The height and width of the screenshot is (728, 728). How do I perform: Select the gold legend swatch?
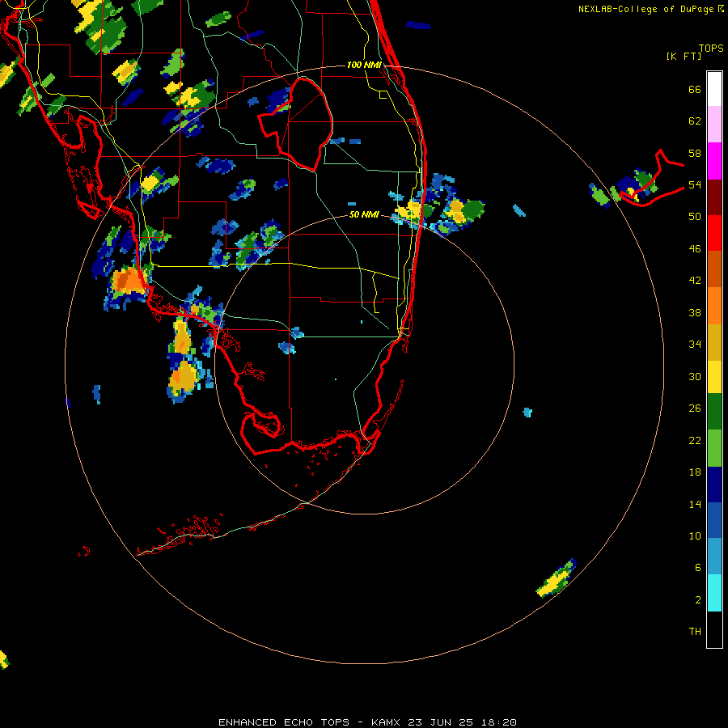click(x=714, y=342)
